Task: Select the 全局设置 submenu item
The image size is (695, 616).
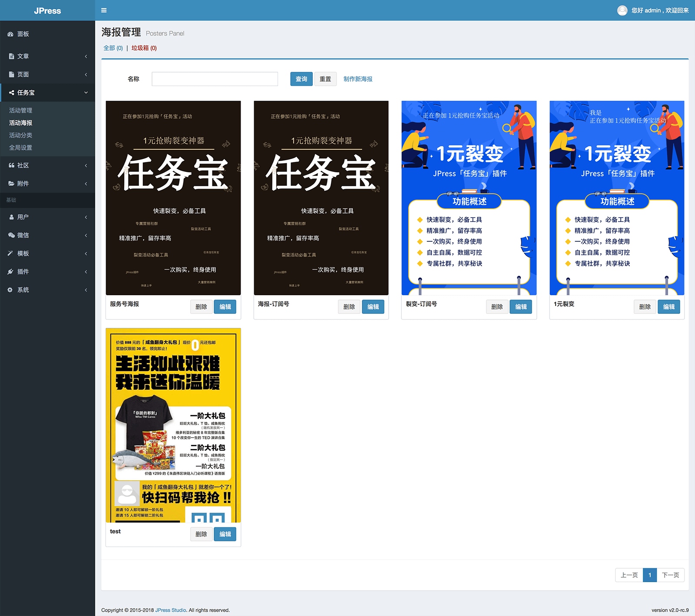Action: click(21, 148)
